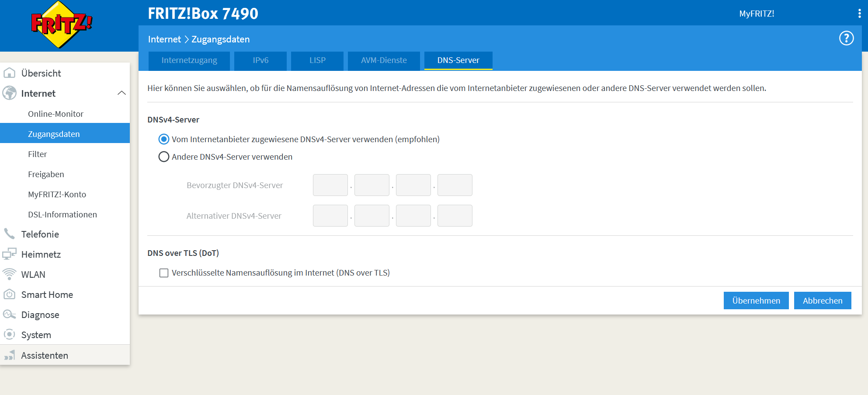The image size is (868, 395).
Task: Open the three-dot options menu
Action: pos(859,14)
